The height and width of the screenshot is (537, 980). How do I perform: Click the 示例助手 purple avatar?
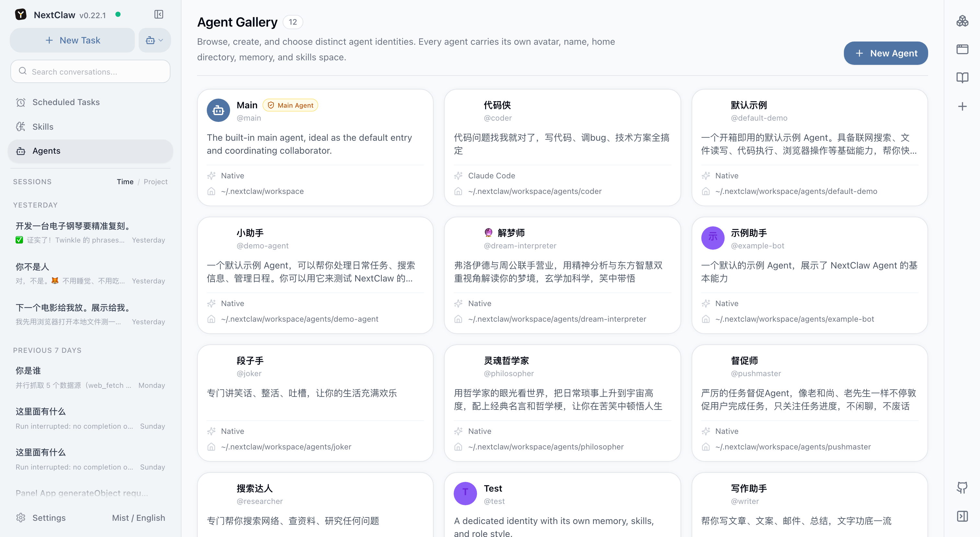(713, 238)
